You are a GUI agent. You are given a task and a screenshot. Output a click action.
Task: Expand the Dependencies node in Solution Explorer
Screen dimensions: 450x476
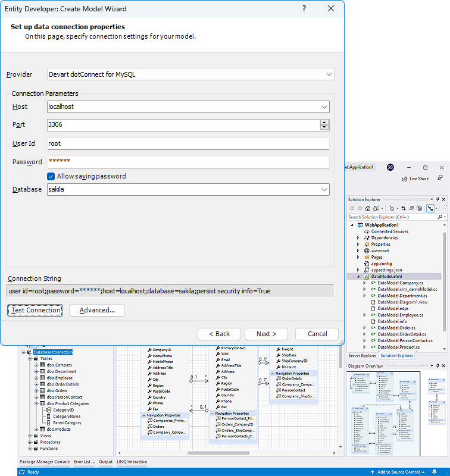click(x=358, y=238)
